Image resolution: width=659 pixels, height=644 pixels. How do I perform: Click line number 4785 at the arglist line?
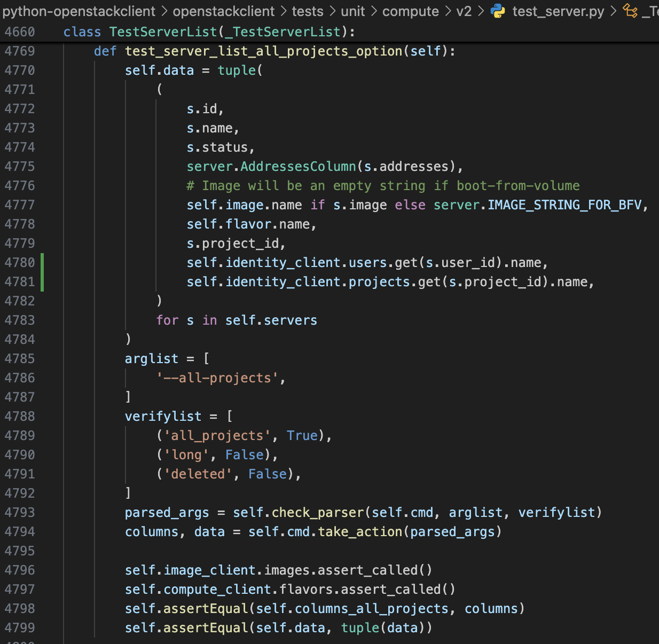[x=20, y=359]
